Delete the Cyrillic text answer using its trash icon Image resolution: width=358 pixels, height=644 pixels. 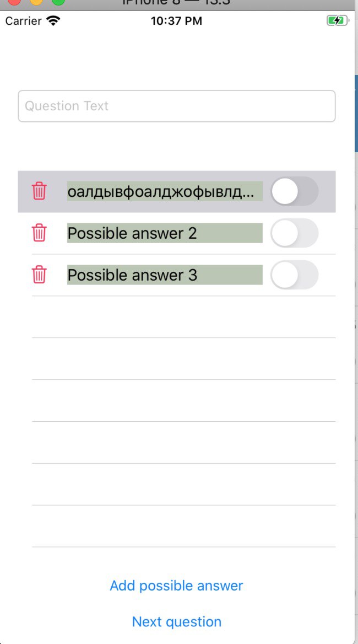39,191
